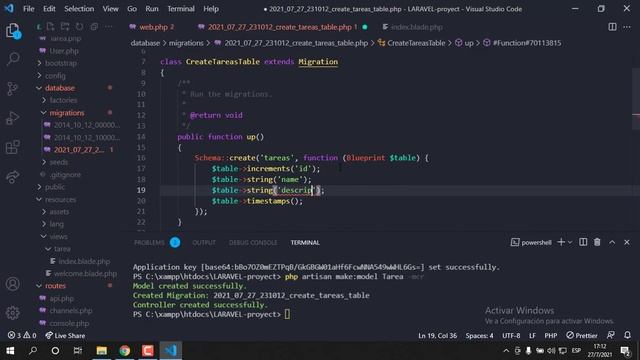Click the editor vertical scrollbar
Screen dimensions: 640x360
[636, 98]
